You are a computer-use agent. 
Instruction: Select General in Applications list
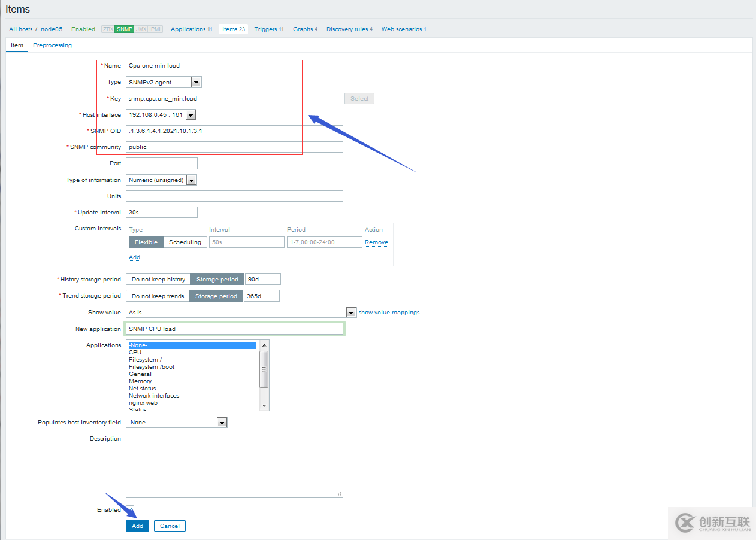pos(192,374)
